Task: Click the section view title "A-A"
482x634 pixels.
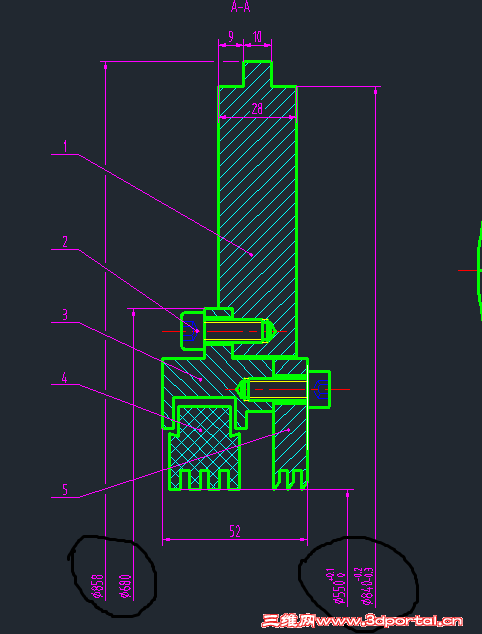Action: [x=241, y=7]
